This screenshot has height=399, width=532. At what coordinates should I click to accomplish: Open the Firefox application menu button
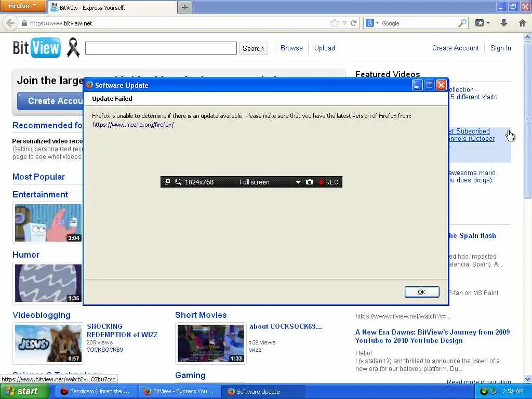[x=23, y=6]
